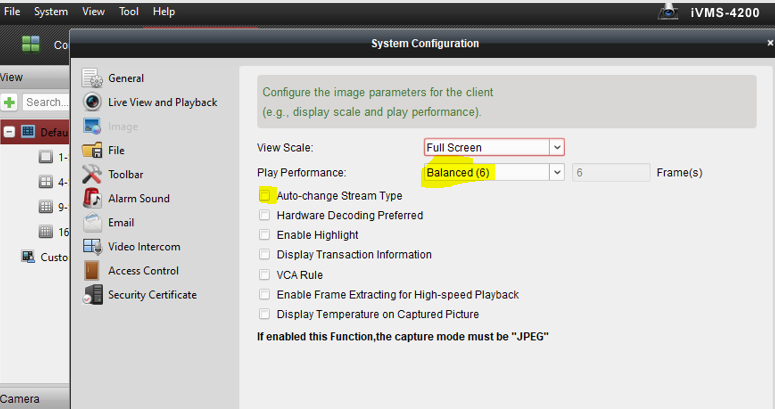
Task: Click the green add view button
Action: [x=9, y=102]
